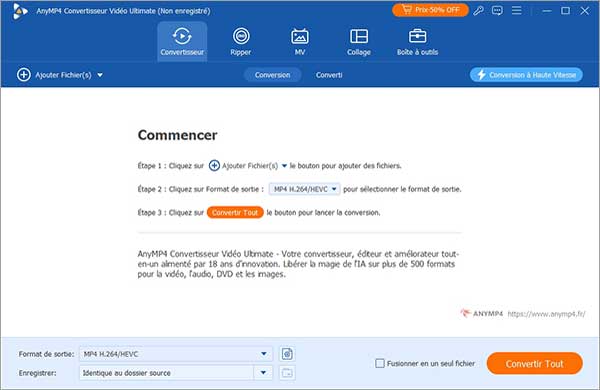Screen dimensions: 600x390
Task: Click the Ajouter Fichier(s) plus icon in Étape 1
Action: tap(214, 166)
